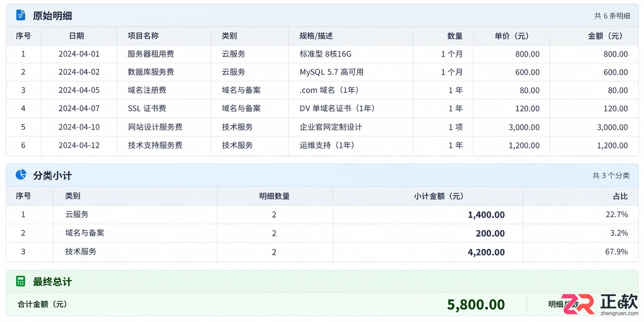Click the SSL 证书费 item name
Viewport: 644px width, 322px height.
(147, 108)
